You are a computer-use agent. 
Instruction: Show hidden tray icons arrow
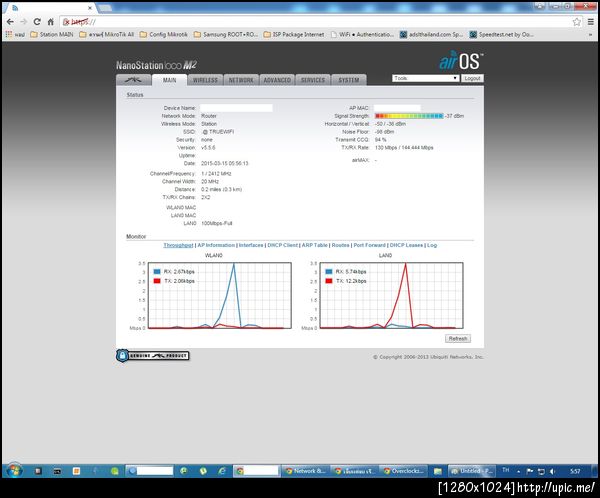tap(518, 472)
